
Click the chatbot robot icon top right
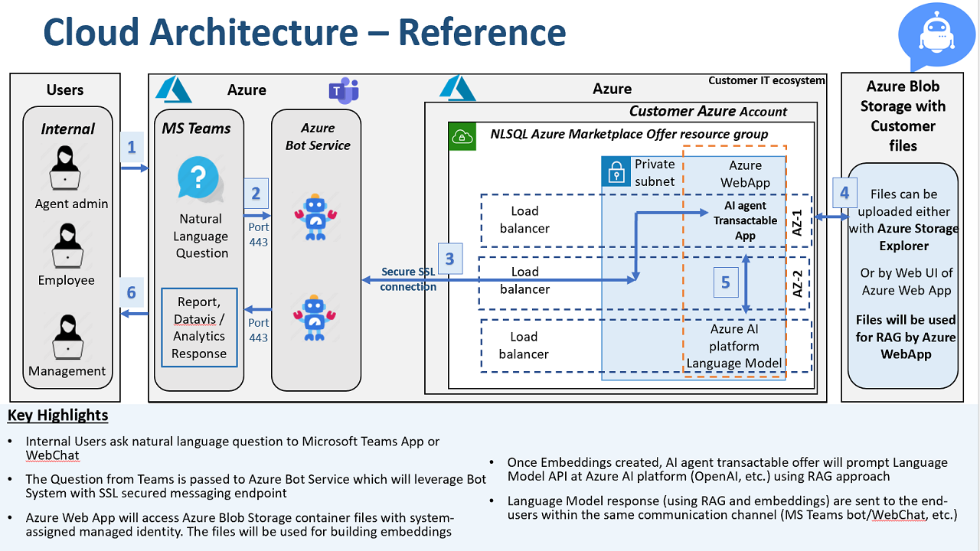[938, 35]
